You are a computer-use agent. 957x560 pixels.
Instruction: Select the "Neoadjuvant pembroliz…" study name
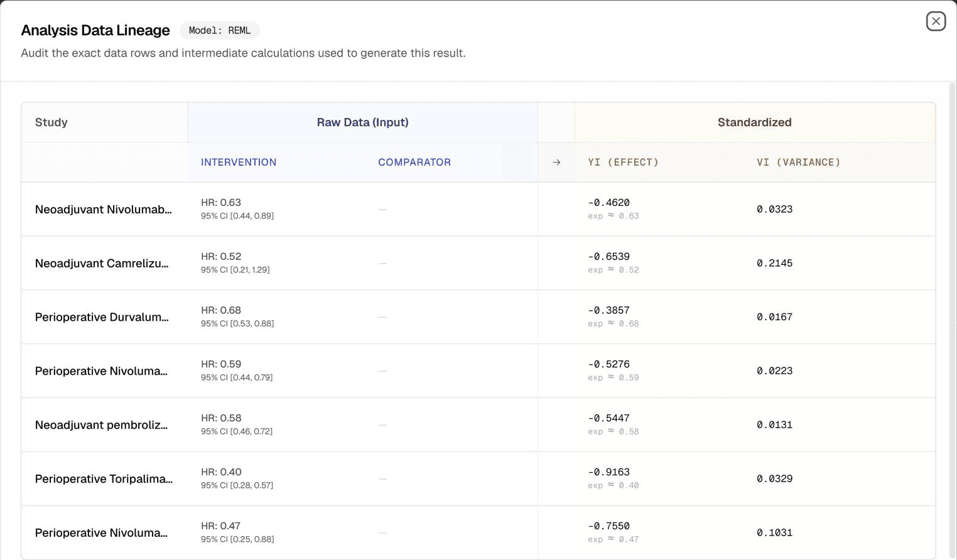pos(101,425)
